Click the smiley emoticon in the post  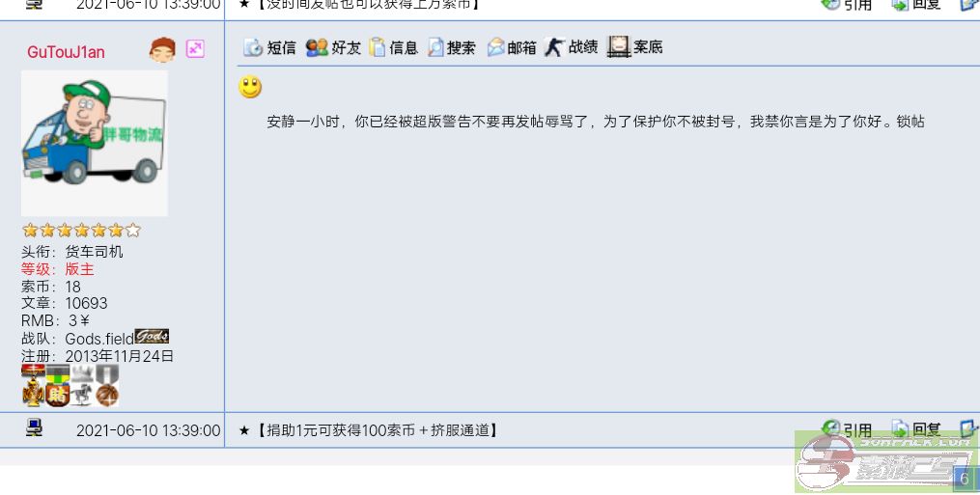(250, 87)
